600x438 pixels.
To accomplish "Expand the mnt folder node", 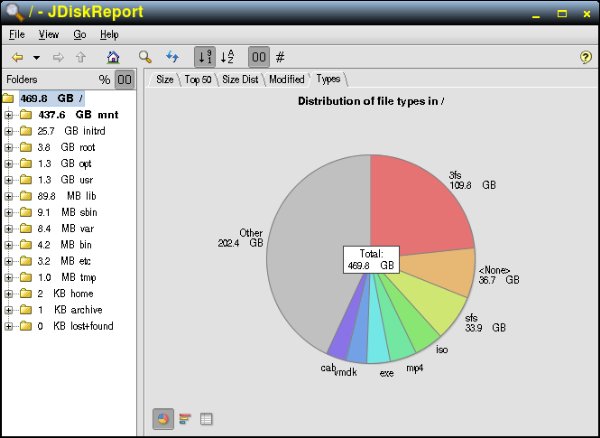I will tap(8, 115).
